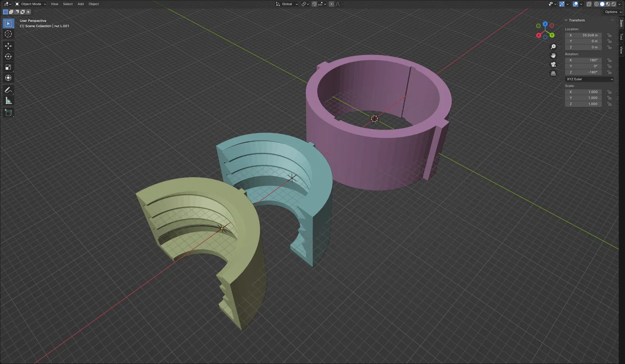Screen dimensions: 625x364
Task: Toggle viewport gizmos visibility
Action: (x=561, y=4)
